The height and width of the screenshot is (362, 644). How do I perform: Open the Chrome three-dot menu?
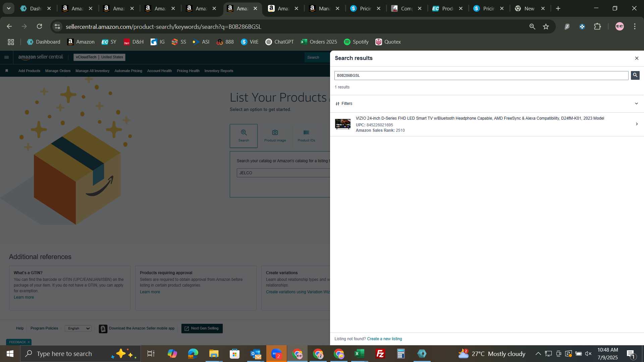click(635, 26)
